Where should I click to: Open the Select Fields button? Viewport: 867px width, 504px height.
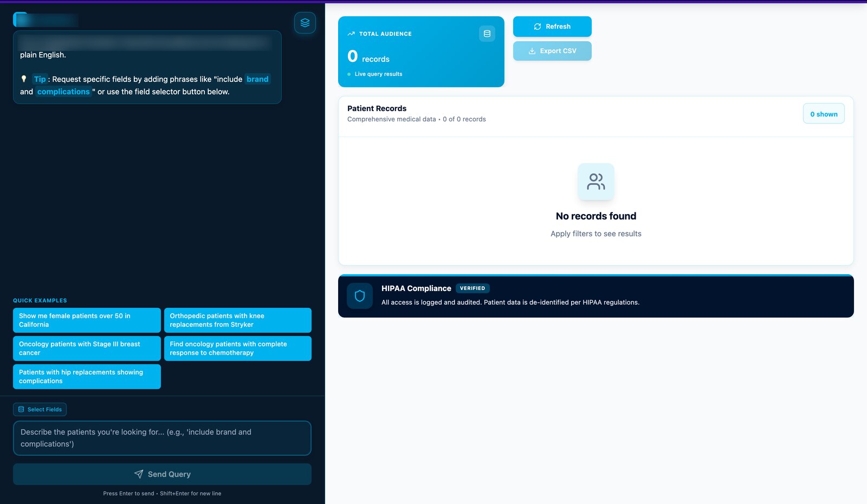(40, 409)
